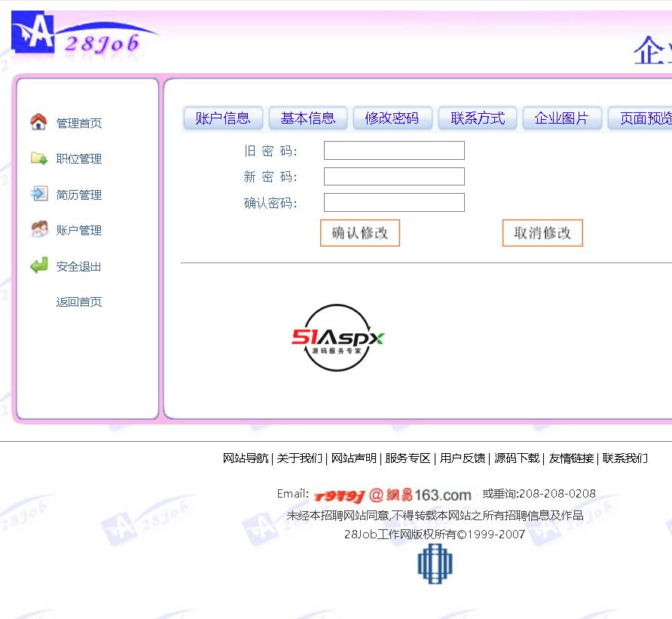Viewport: 672px width, 619px height.
Task: Open the 用户反馈 footer link
Action: point(463,458)
